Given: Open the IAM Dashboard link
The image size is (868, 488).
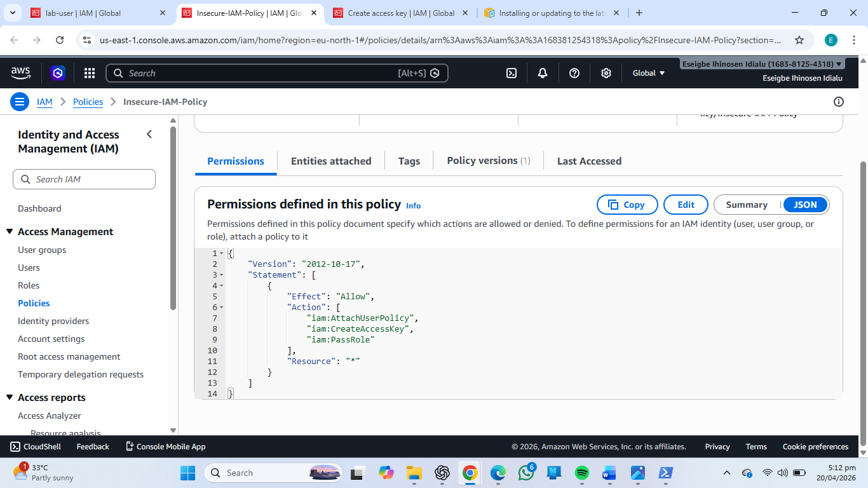Looking at the screenshot, I should (39, 208).
